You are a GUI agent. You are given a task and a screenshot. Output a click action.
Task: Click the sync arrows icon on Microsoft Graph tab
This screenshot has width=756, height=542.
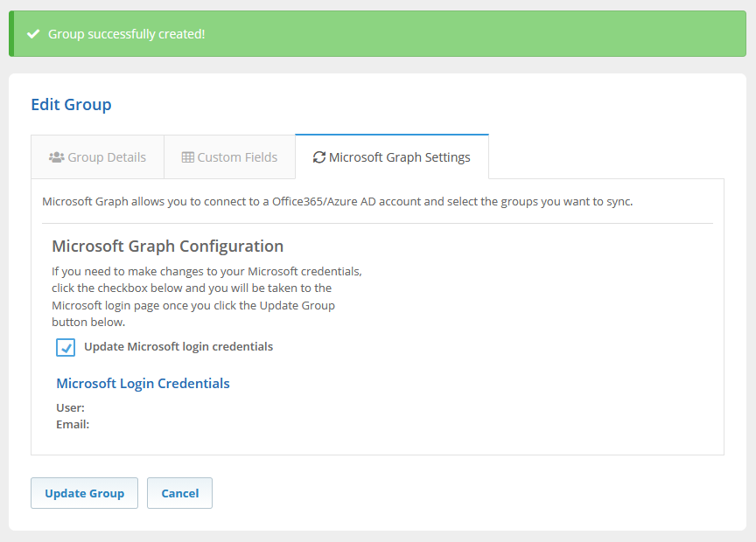point(319,157)
